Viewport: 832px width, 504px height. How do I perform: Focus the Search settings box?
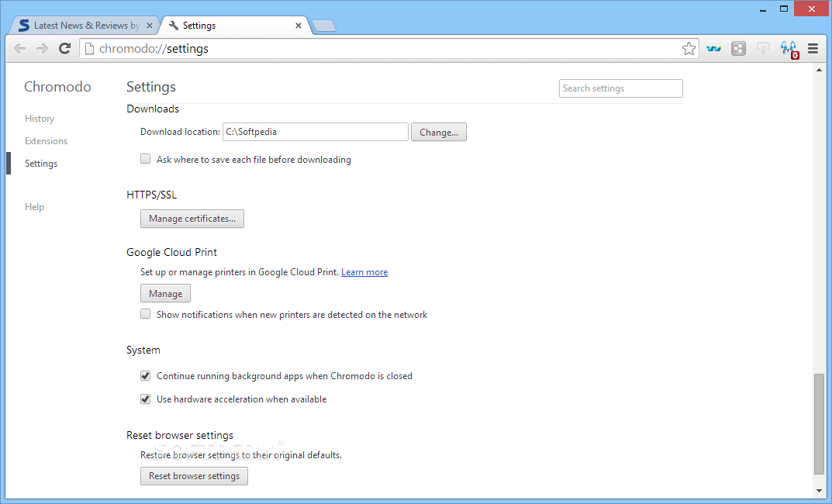click(621, 88)
